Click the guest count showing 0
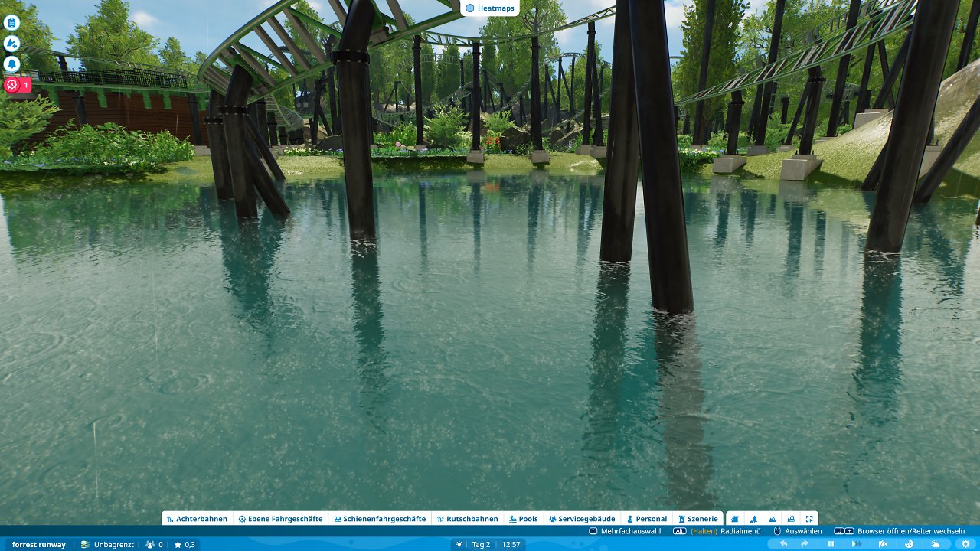980x551 pixels. [x=154, y=545]
